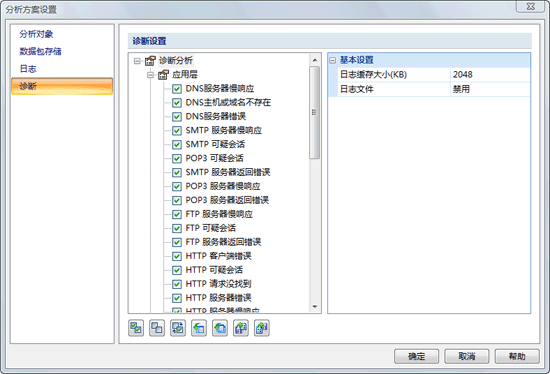Click the 取消 button
This screenshot has height=374, width=550.
[467, 356]
